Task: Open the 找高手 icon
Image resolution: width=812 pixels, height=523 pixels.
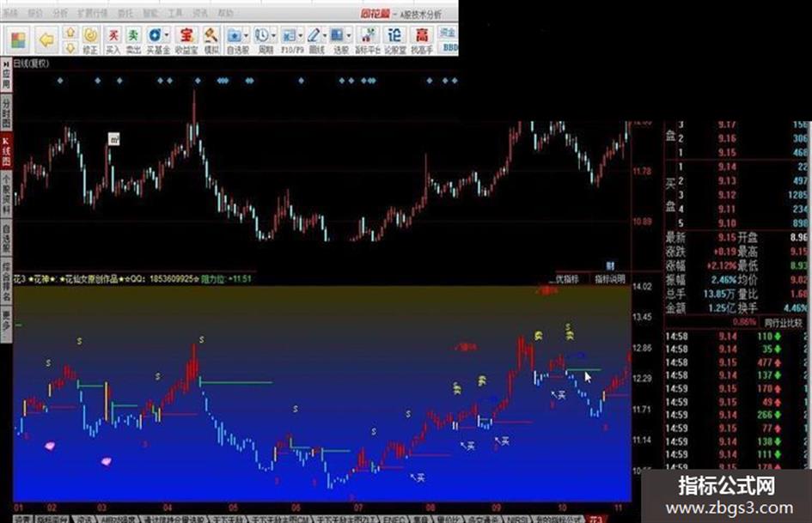Action: pos(422,41)
